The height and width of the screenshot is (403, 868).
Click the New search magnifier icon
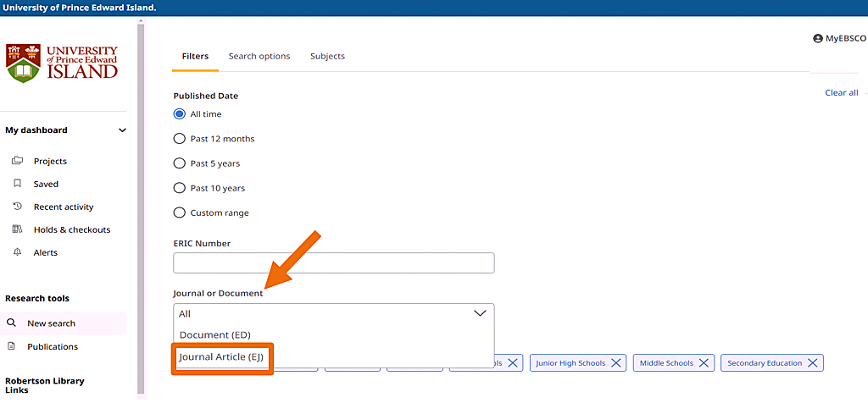coord(12,323)
